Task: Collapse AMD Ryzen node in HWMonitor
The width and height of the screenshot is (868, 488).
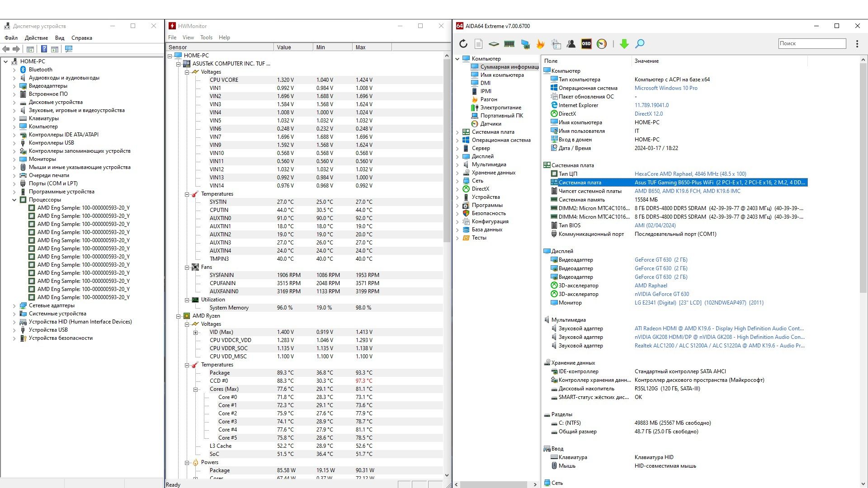Action: click(x=178, y=316)
